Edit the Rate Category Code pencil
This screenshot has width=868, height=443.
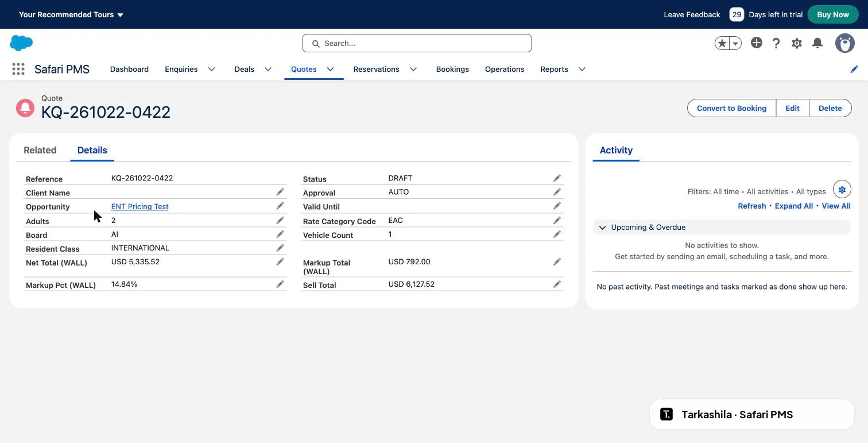tap(557, 220)
